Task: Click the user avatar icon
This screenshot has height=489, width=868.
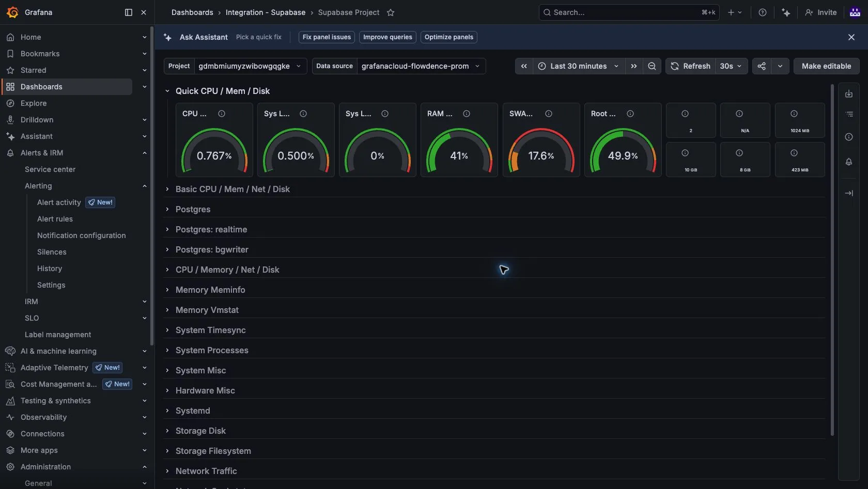Action: (855, 12)
